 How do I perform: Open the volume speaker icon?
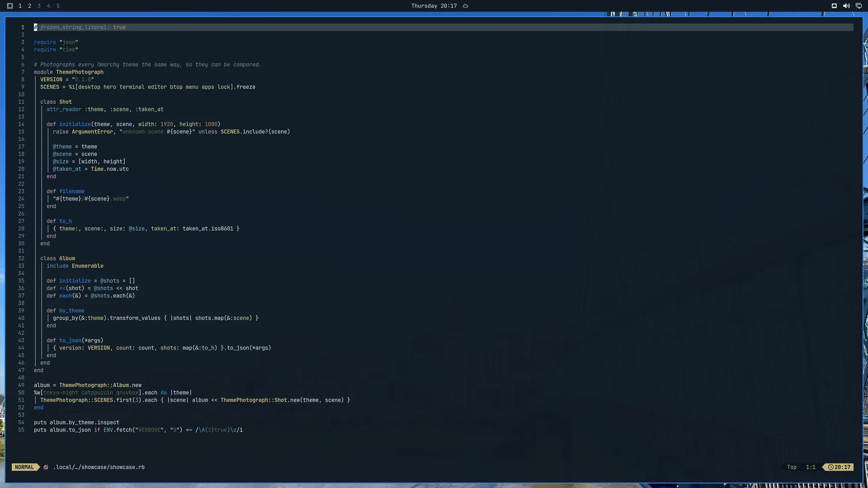(846, 6)
